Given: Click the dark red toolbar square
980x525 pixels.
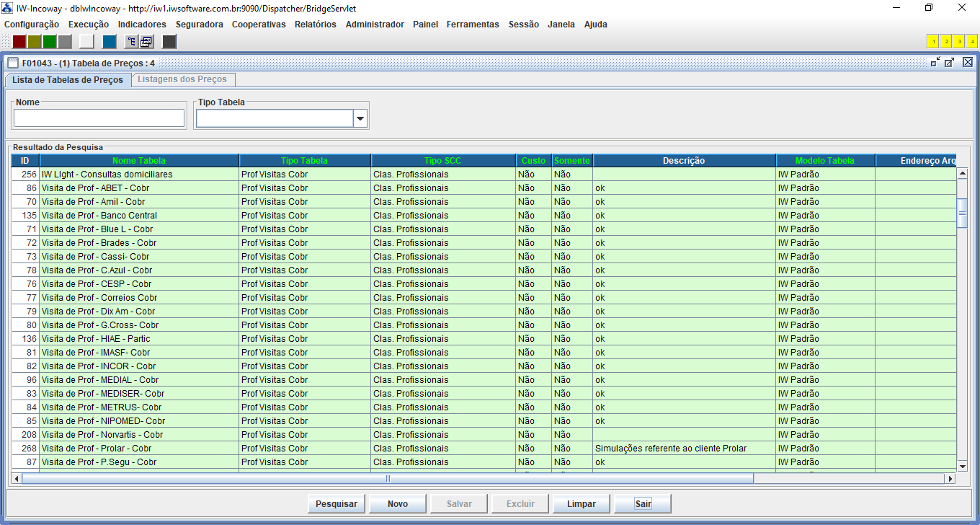Looking at the screenshot, I should point(19,41).
